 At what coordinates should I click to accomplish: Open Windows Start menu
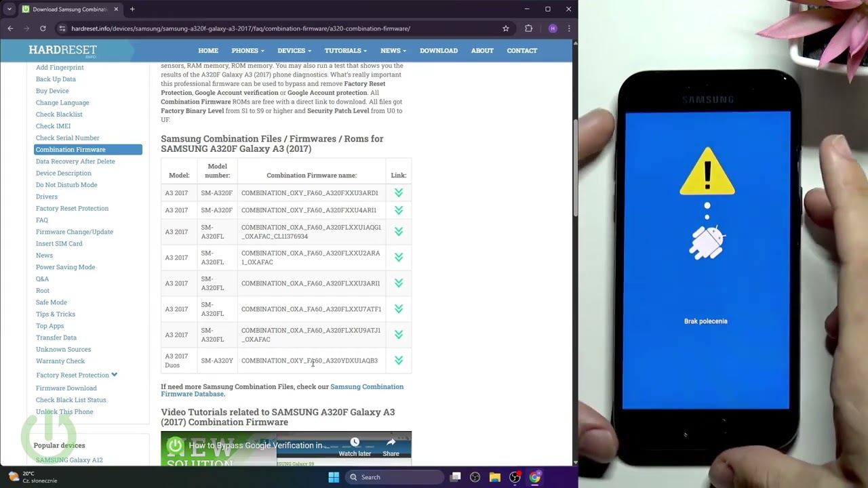(x=334, y=477)
